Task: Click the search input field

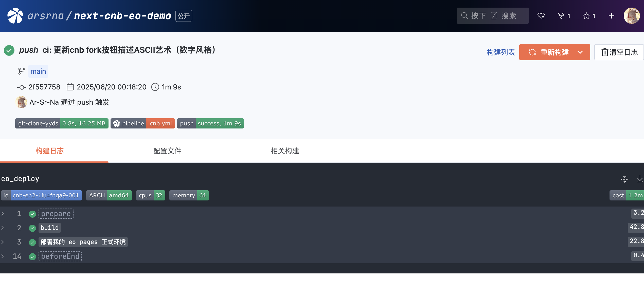Action: pos(492,16)
